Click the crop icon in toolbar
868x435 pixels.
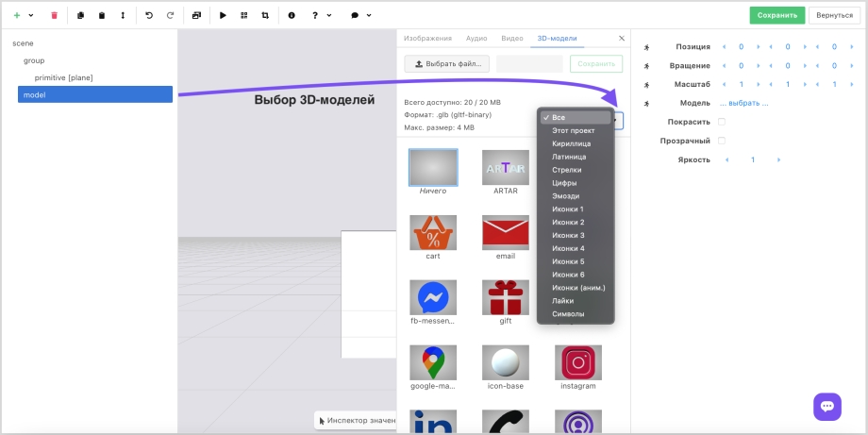coord(265,15)
